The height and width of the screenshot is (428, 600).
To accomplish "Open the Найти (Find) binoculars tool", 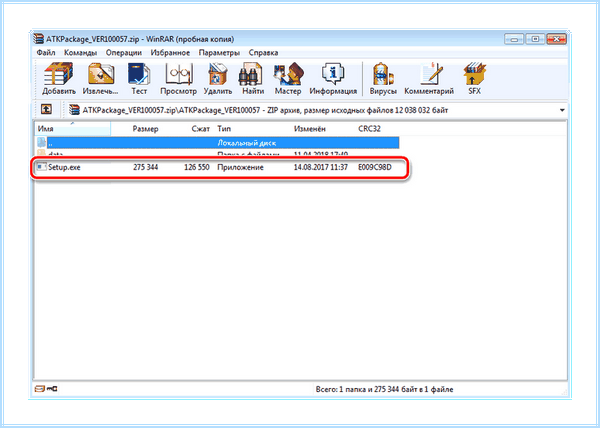I will pos(253,79).
